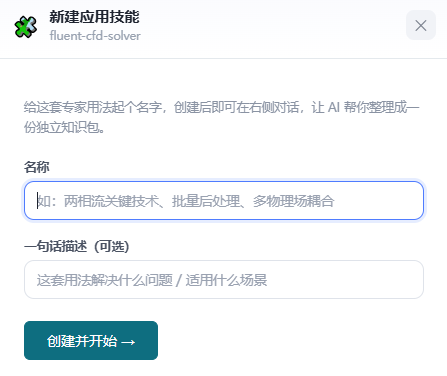Click the word AI in description text
Image resolution: width=447 pixels, height=376 pixels.
334,107
